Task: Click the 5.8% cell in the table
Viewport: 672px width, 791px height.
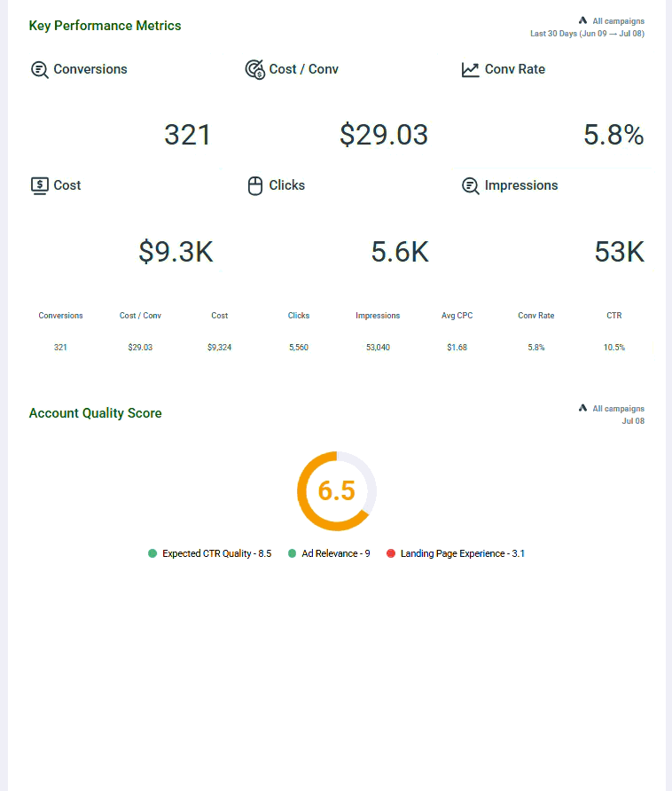Action: coord(536,348)
